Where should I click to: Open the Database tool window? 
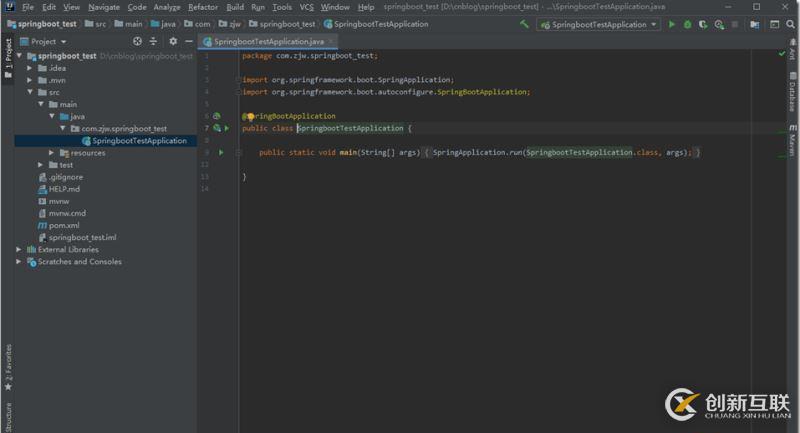pyautogui.click(x=793, y=92)
